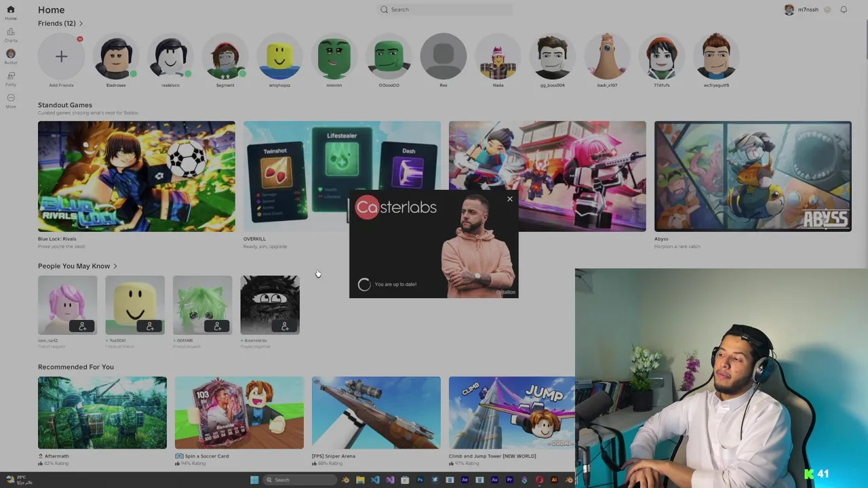Open friend realeivcn's avatar
The height and width of the screenshot is (488, 868).
(x=170, y=56)
